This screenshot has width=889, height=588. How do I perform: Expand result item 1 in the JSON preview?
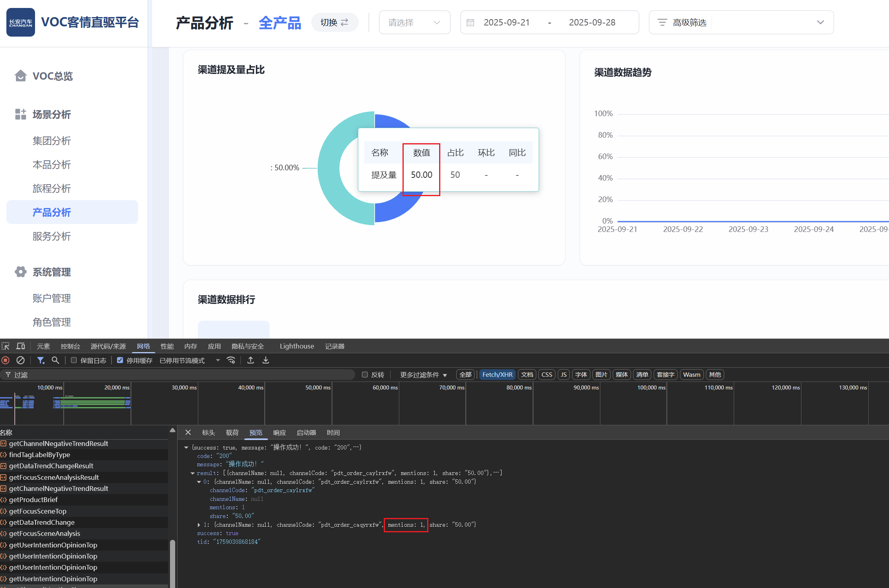(199, 525)
